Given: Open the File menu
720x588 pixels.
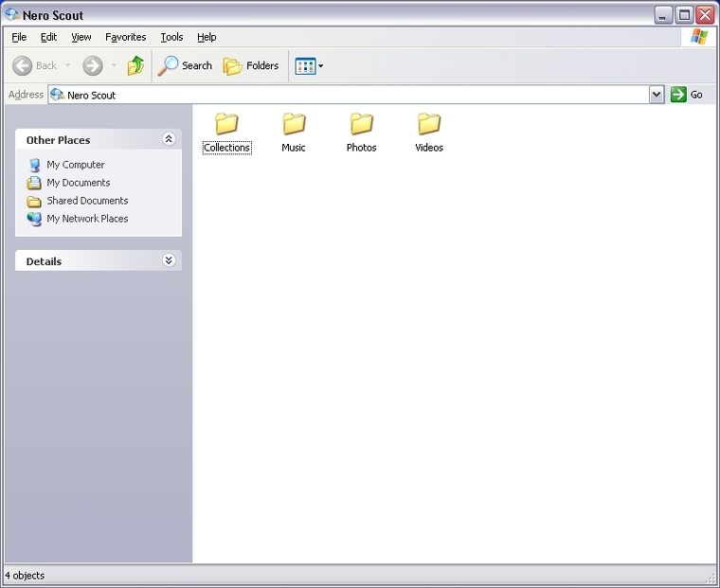Looking at the screenshot, I should click(19, 37).
